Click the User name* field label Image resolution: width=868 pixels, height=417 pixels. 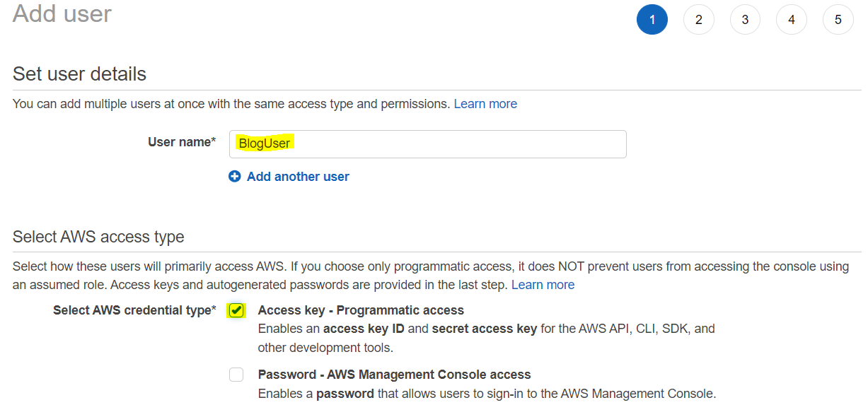point(182,142)
